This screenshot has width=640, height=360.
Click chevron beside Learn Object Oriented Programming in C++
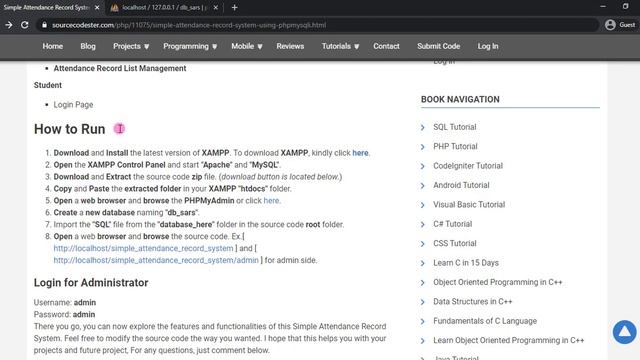423,340
